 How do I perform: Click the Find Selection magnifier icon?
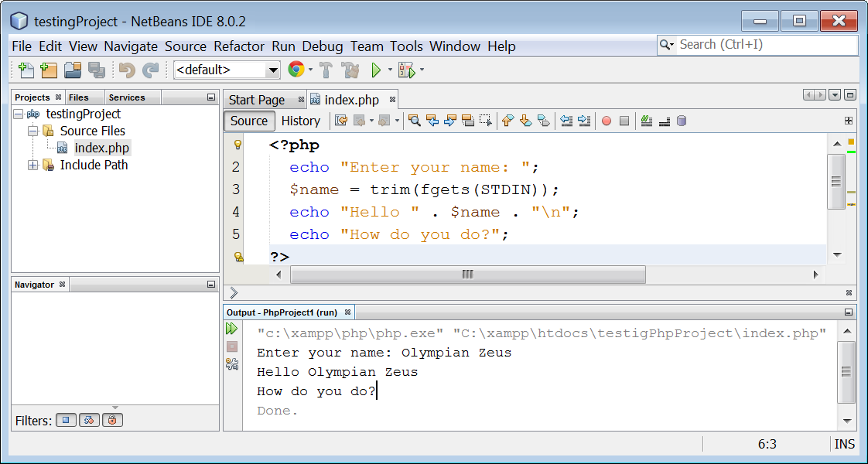[x=414, y=121]
